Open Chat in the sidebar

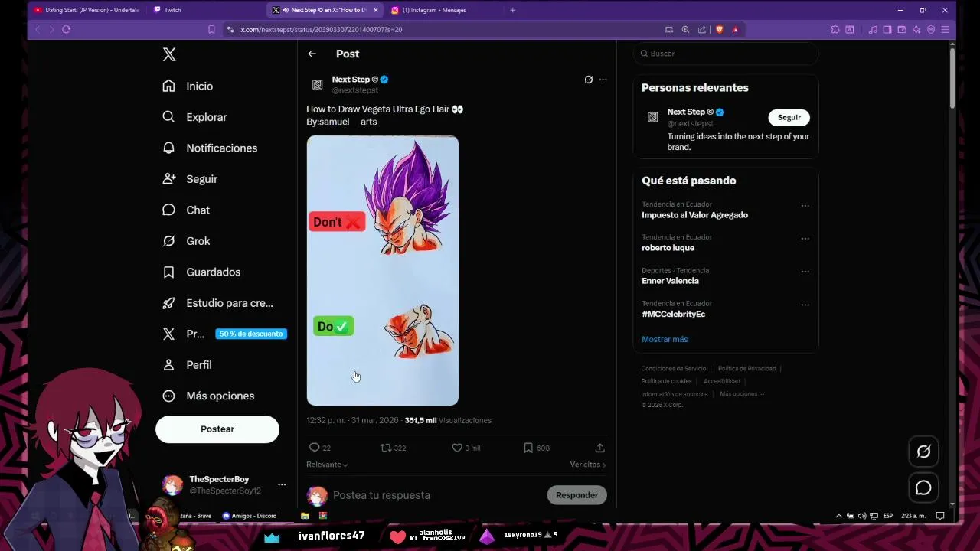186,210
